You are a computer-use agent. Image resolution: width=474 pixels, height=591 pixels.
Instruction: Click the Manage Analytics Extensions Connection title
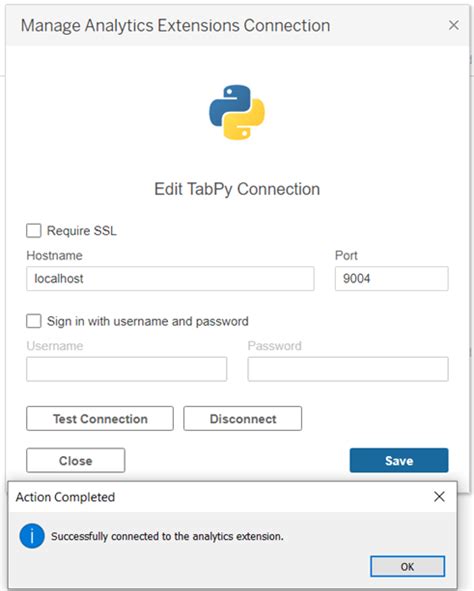pos(175,26)
